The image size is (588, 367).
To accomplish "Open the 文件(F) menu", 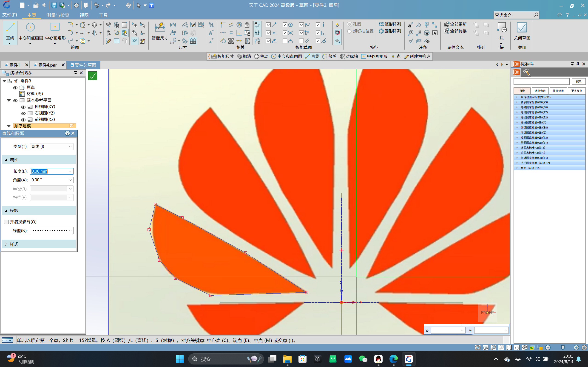I will (10, 15).
